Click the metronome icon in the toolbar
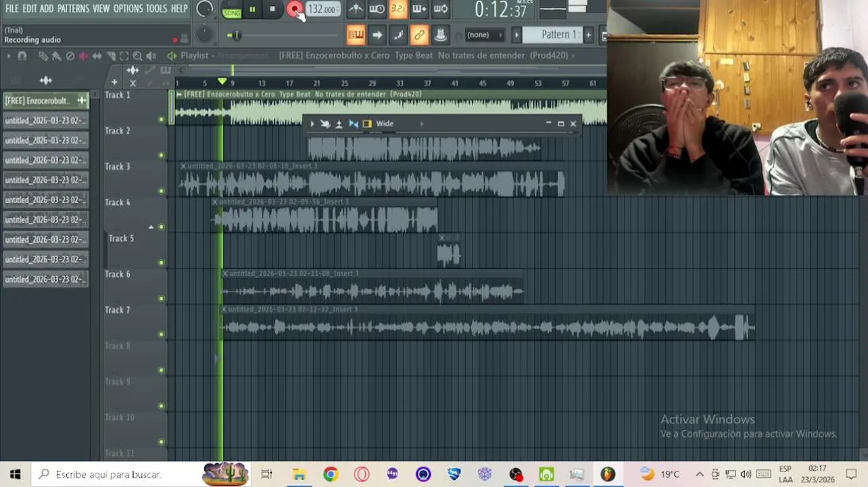 click(x=356, y=9)
